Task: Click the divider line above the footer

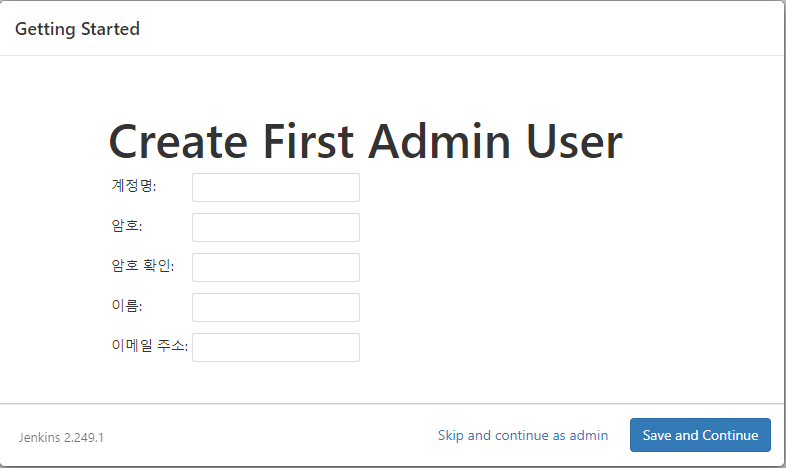Action: pyautogui.click(x=392, y=403)
